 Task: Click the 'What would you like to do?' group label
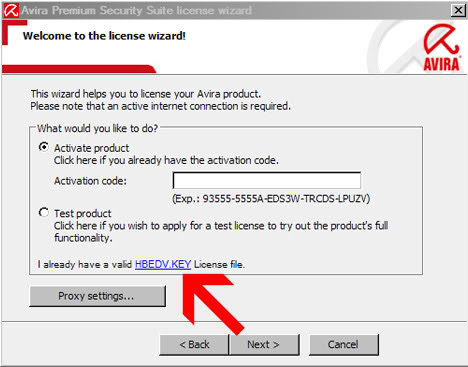point(97,128)
